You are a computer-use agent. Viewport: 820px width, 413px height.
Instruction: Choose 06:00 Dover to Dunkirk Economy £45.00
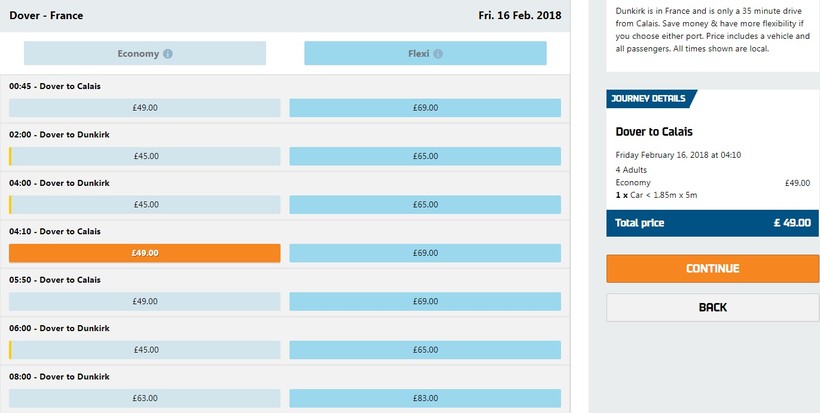point(145,350)
